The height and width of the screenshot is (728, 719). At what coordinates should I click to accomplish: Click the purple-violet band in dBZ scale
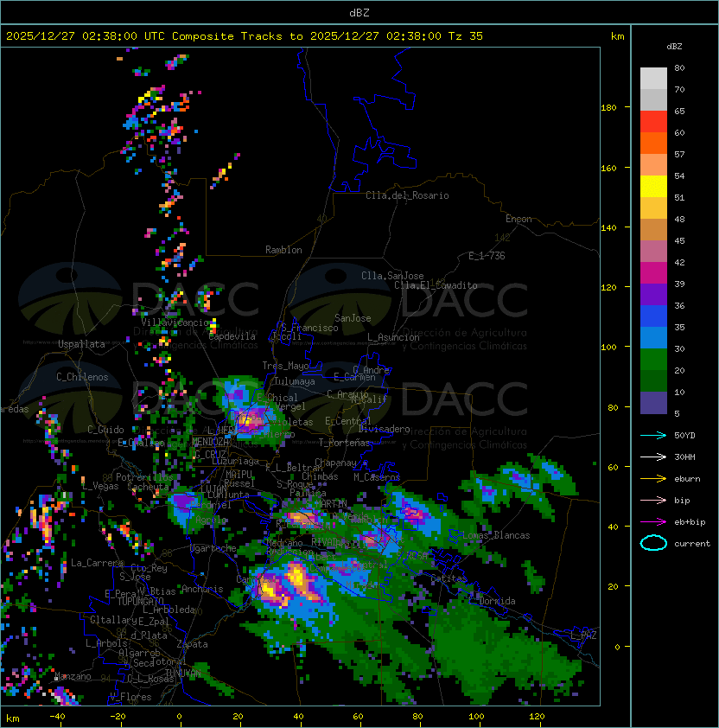coord(653,294)
